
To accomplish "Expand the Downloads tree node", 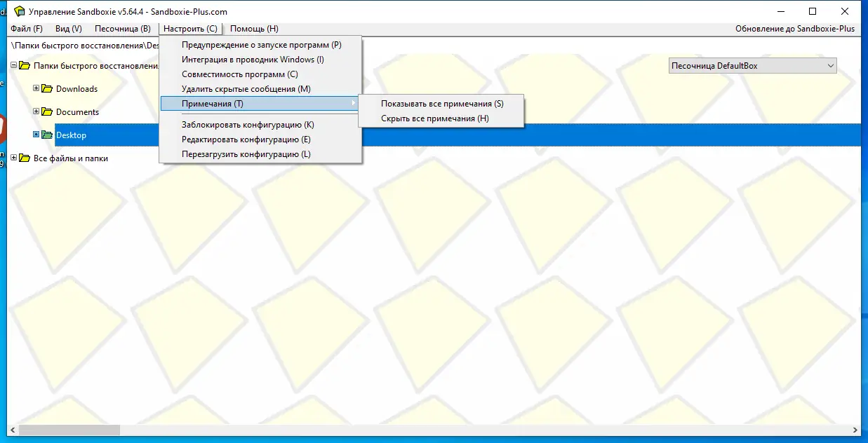I will click(x=36, y=89).
